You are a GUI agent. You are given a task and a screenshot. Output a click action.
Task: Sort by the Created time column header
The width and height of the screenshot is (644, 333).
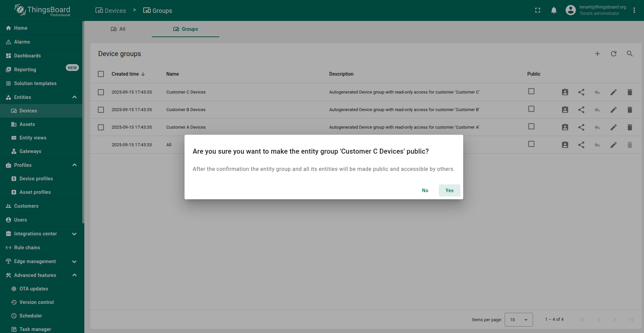coord(125,74)
